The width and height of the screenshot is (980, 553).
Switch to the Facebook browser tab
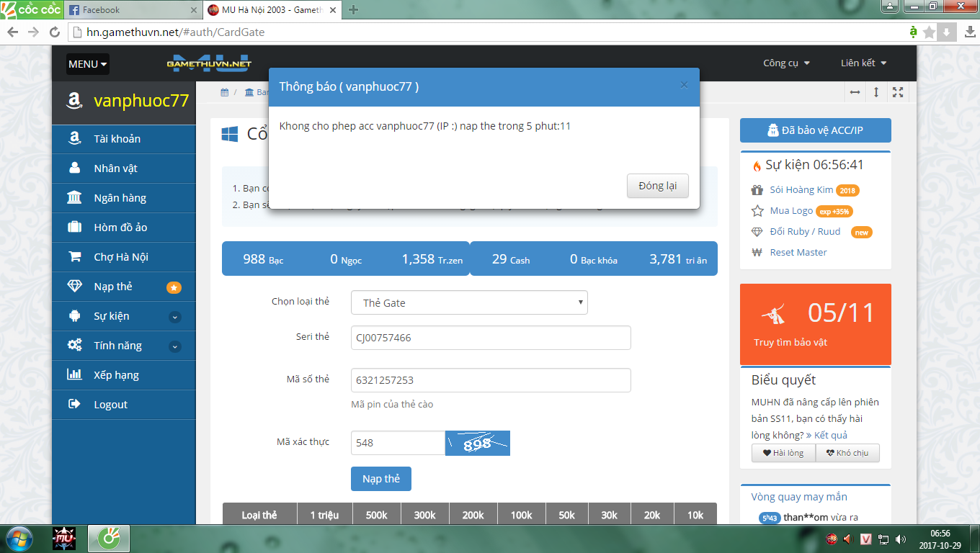coord(130,10)
